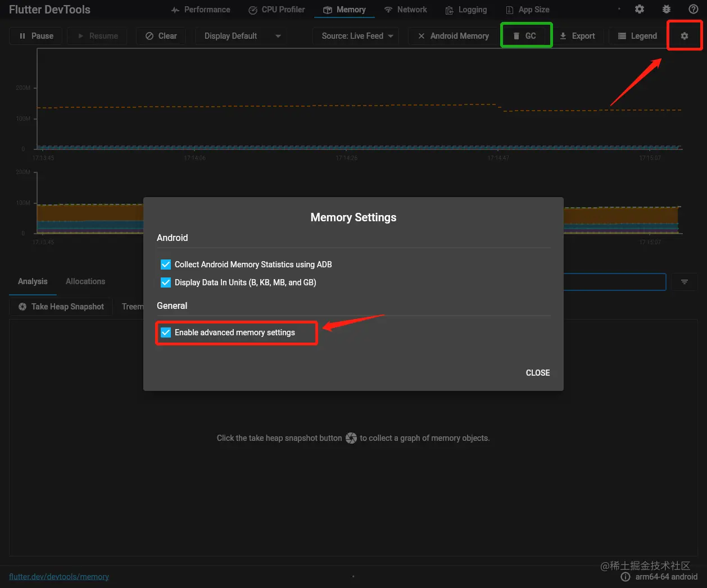Open flutter.dev/devtools/memory link

pos(59,577)
